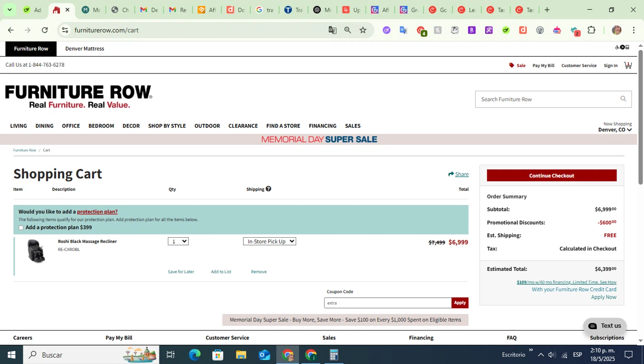Remove the recliner from cart
644x364 pixels.
pyautogui.click(x=259, y=272)
